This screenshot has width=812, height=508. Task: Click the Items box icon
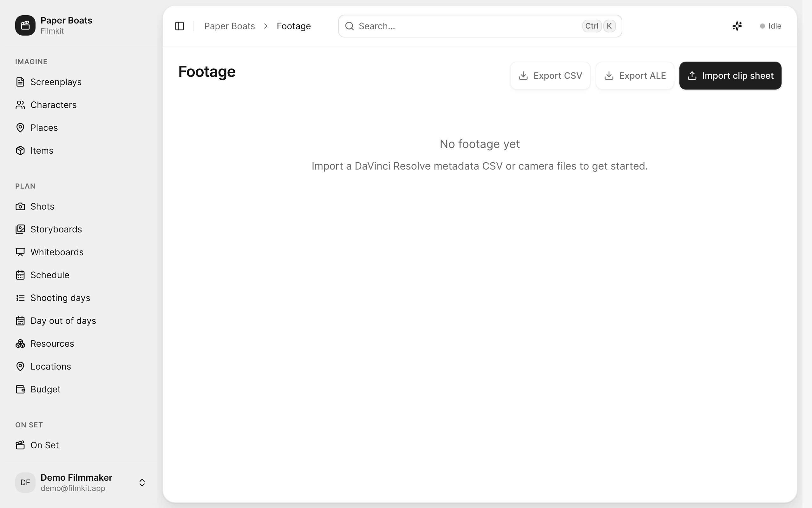[x=20, y=150]
